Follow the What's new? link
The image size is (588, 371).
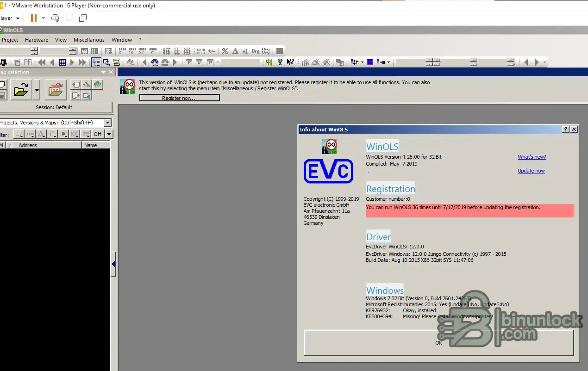coord(532,157)
